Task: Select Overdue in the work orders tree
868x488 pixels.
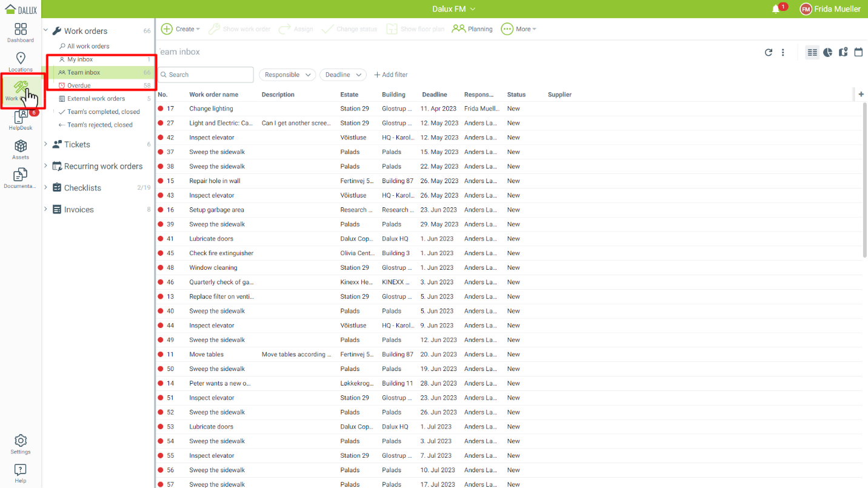Action: coord(79,85)
